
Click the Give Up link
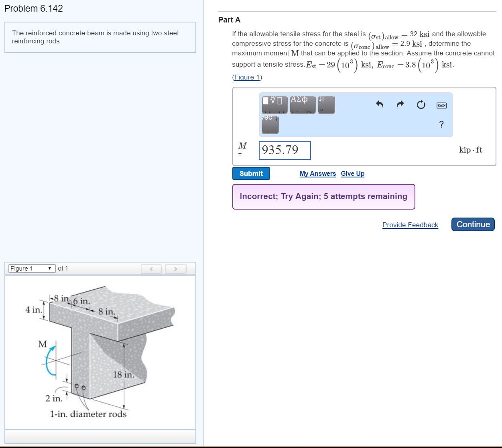(x=352, y=173)
